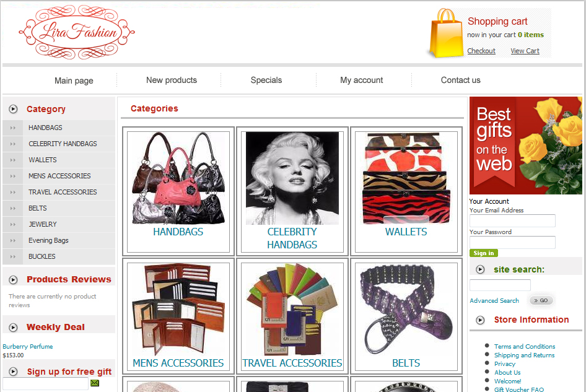Click the orange shopping bag icon
Screen dimensions: 586x392
click(446, 33)
